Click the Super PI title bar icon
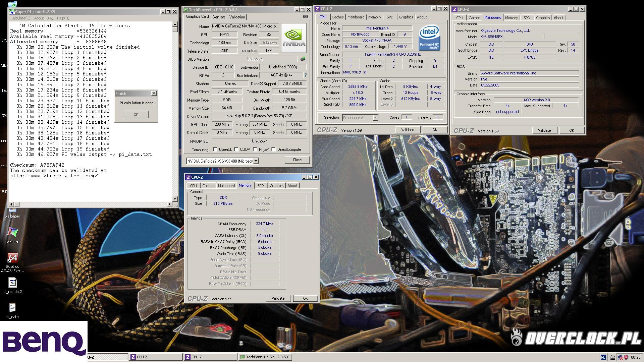This screenshot has width=644, height=362. (x=12, y=11)
